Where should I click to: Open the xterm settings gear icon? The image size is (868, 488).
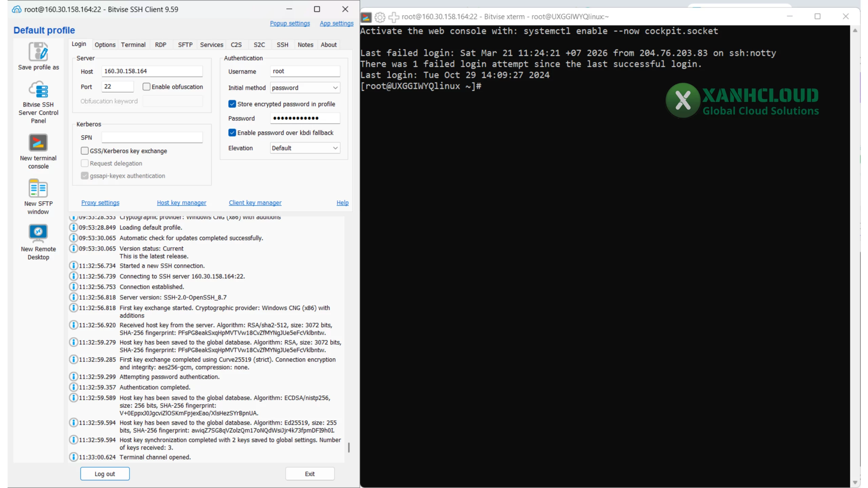[x=379, y=17]
